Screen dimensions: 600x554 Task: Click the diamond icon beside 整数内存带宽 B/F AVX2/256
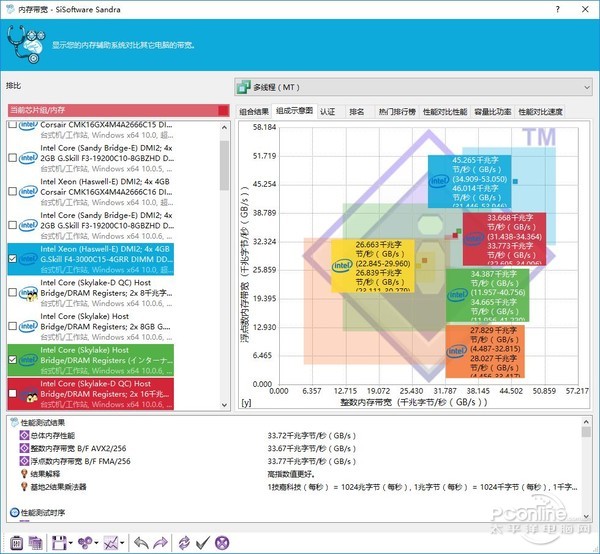[x=24, y=448]
